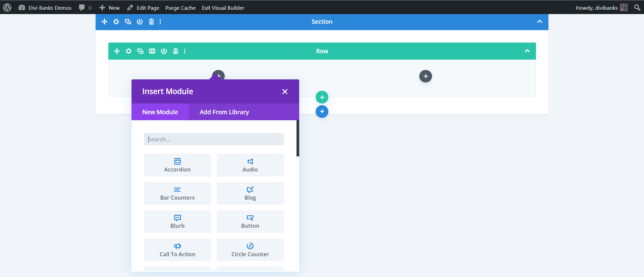Insert the Audio module

point(250,165)
